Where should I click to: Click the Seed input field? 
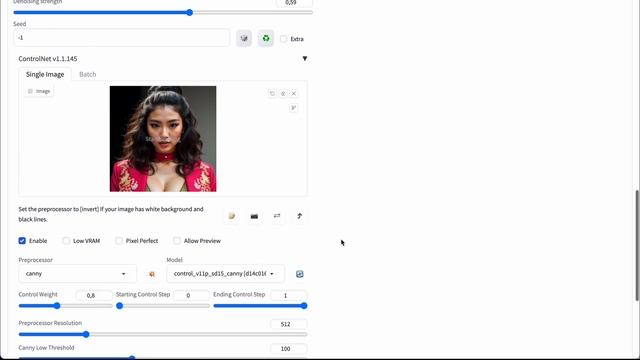click(x=121, y=38)
